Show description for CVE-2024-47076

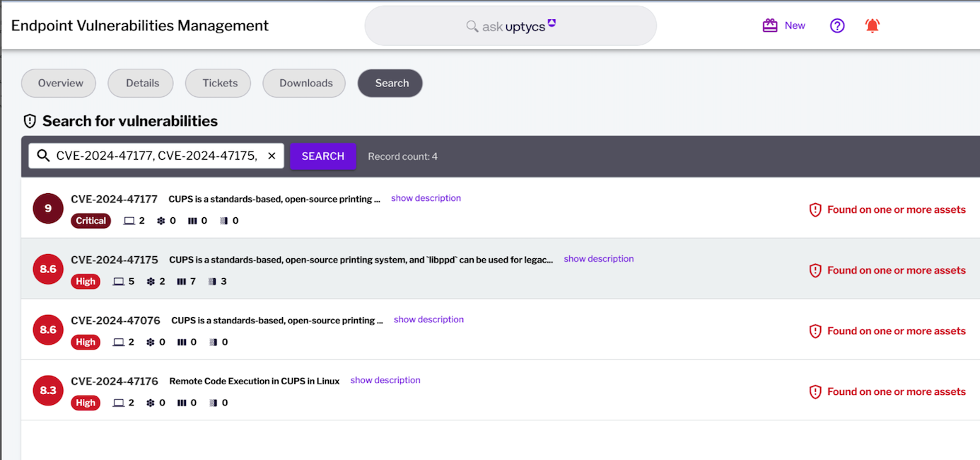pos(428,320)
